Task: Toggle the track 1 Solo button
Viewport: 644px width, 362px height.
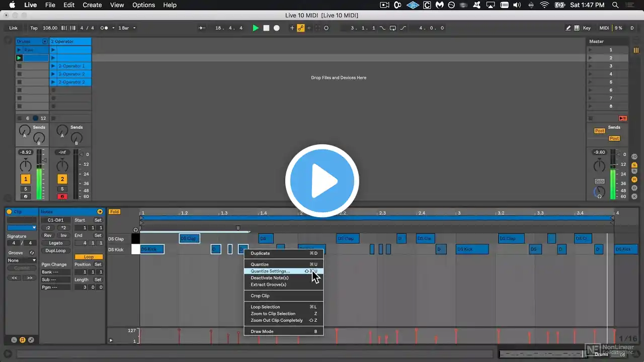Action: click(x=26, y=189)
